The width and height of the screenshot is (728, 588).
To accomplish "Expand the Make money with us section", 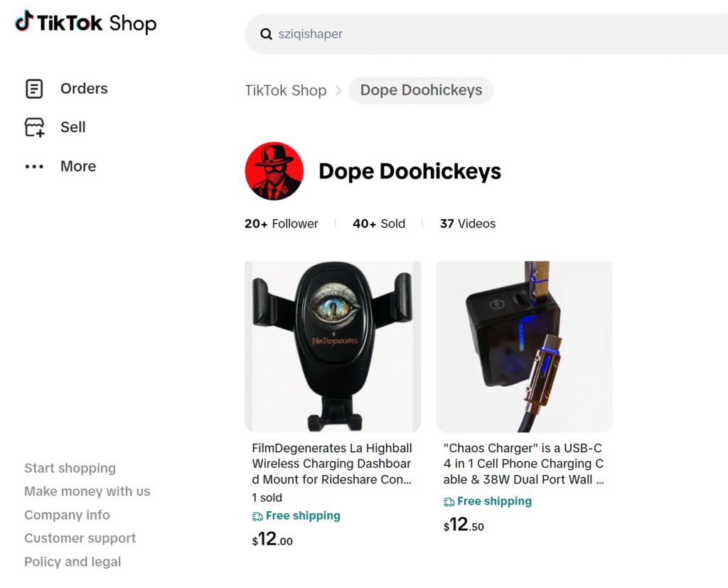I will pyautogui.click(x=87, y=491).
